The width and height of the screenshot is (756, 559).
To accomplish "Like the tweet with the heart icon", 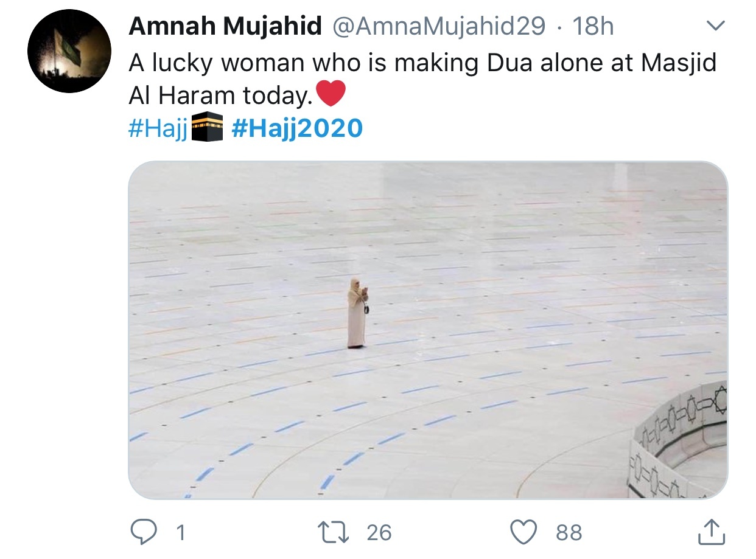I will [523, 533].
